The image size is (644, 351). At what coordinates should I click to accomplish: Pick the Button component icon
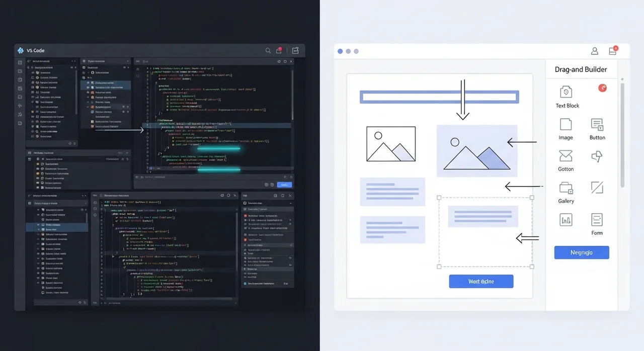pos(597,124)
